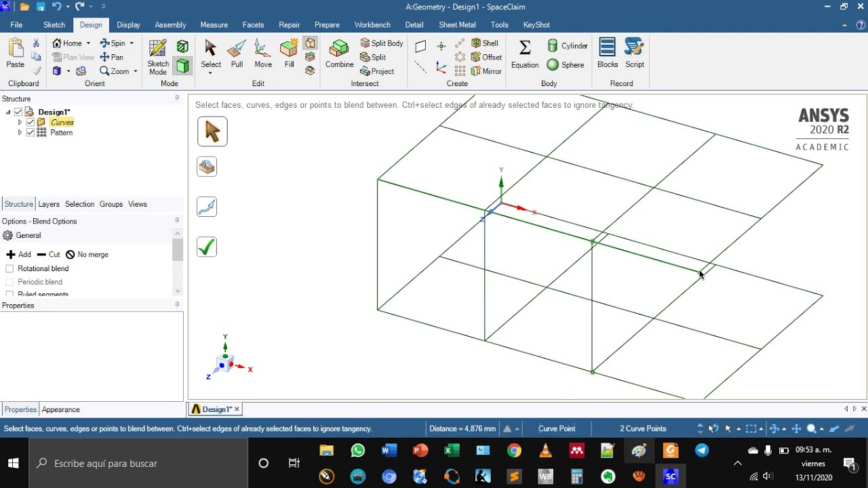Click the Split Body tool
This screenshot has width=868, height=488.
(x=382, y=43)
